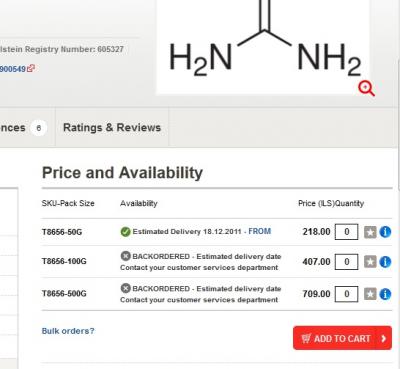Open the Bulk orders? link

[68, 331]
